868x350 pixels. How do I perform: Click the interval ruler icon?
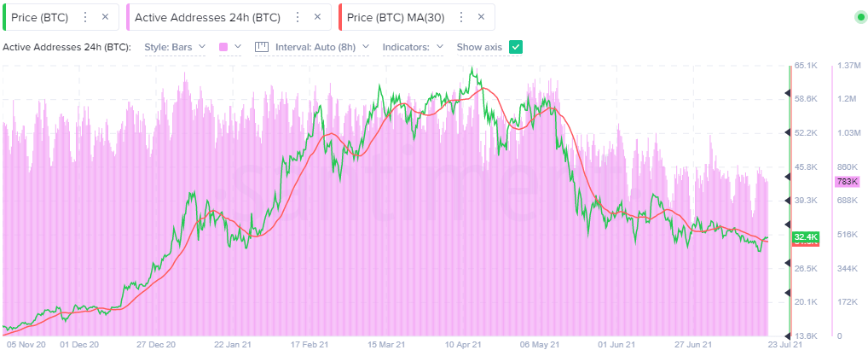point(262,47)
